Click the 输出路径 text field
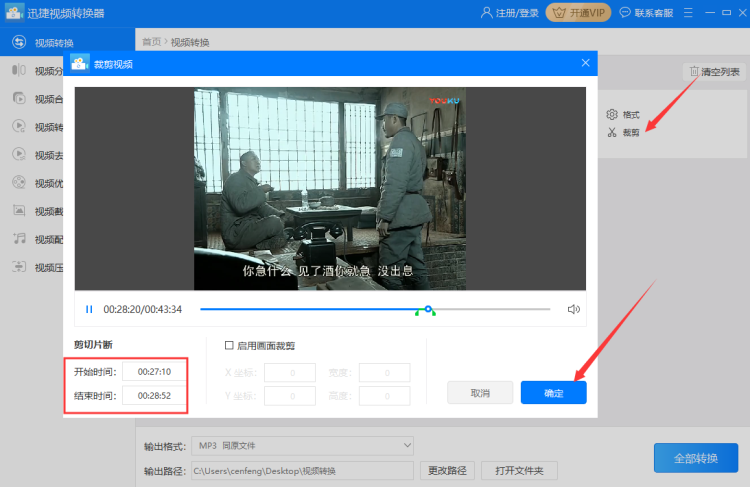 (302, 471)
